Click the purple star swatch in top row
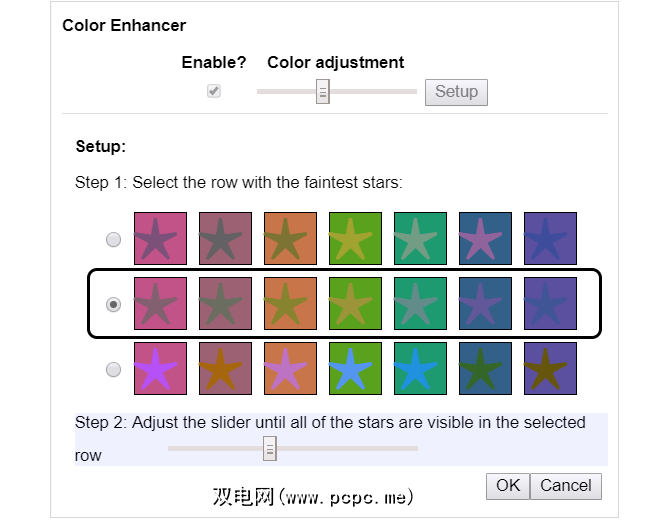Viewport: 670px width, 520px height. (x=550, y=239)
